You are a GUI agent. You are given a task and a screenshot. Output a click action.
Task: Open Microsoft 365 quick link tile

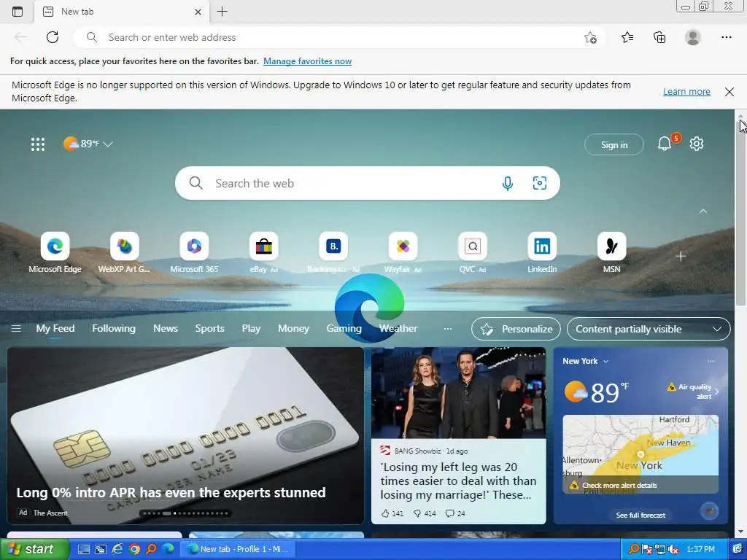pos(194,253)
